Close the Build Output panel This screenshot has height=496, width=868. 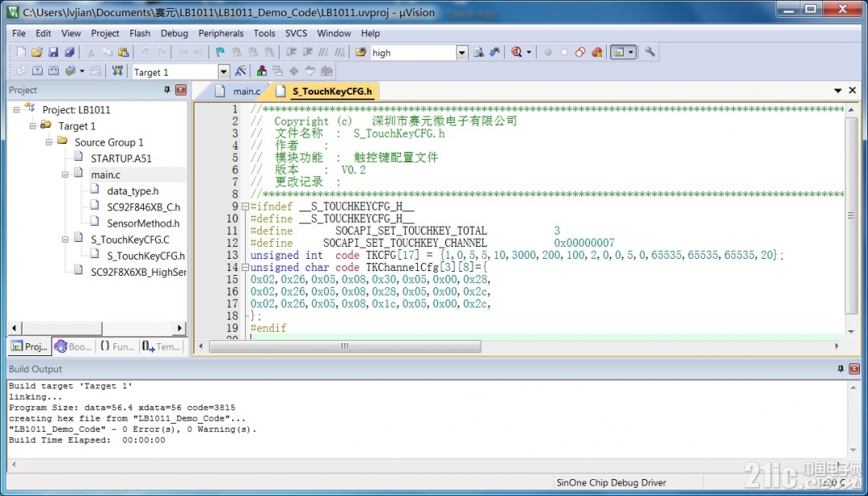click(854, 369)
